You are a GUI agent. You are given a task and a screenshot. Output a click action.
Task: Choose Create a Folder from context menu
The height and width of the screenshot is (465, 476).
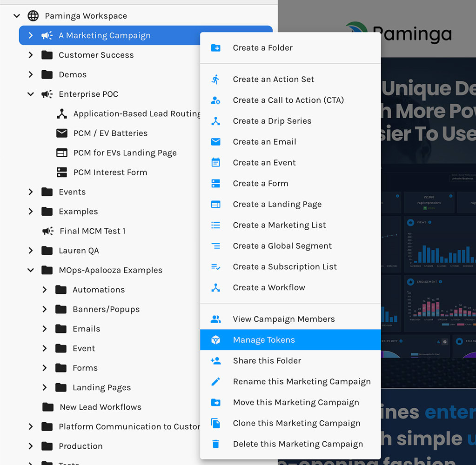pos(290,48)
